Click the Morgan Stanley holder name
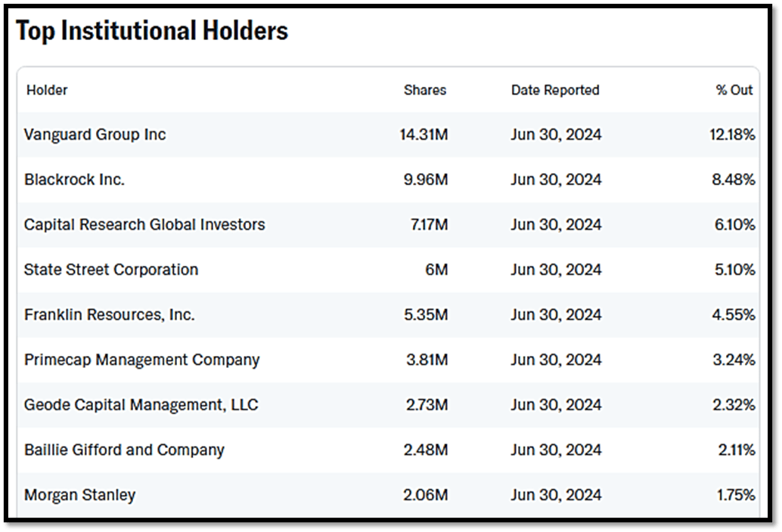Viewport: 782px width, 532px height. click(x=79, y=495)
